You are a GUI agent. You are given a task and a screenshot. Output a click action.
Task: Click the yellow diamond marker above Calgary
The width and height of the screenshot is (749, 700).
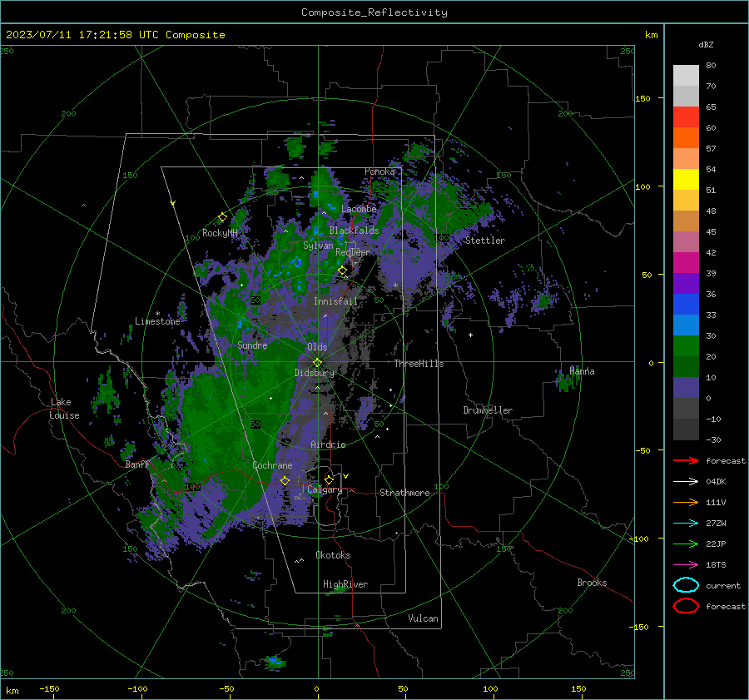(x=329, y=479)
